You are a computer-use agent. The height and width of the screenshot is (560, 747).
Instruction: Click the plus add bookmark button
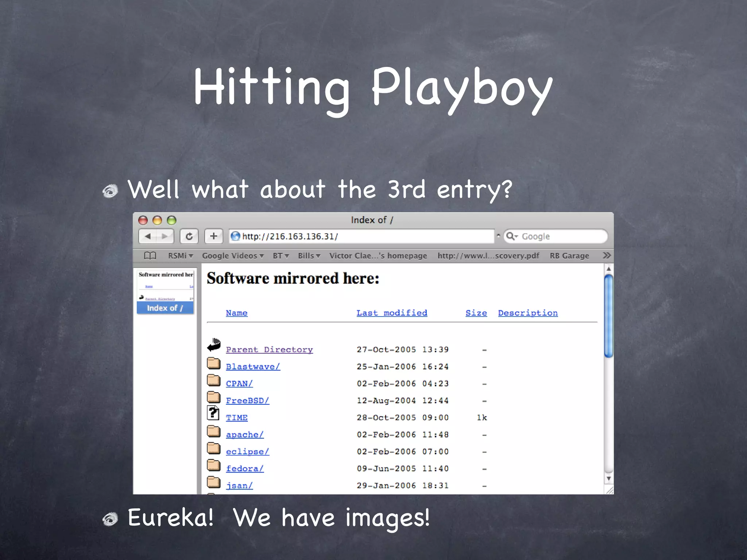pyautogui.click(x=214, y=236)
